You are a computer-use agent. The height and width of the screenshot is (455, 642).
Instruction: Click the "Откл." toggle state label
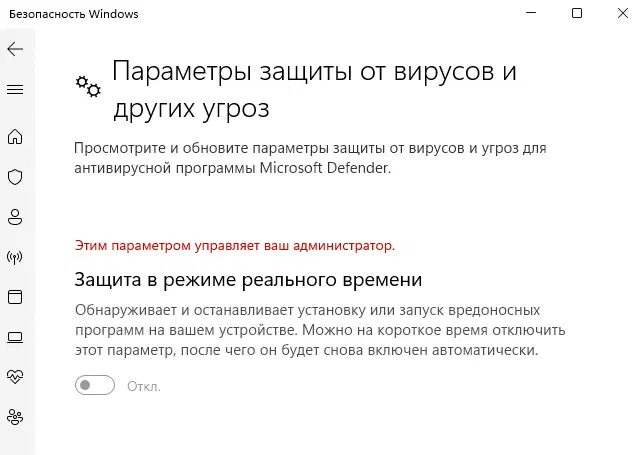point(144,386)
